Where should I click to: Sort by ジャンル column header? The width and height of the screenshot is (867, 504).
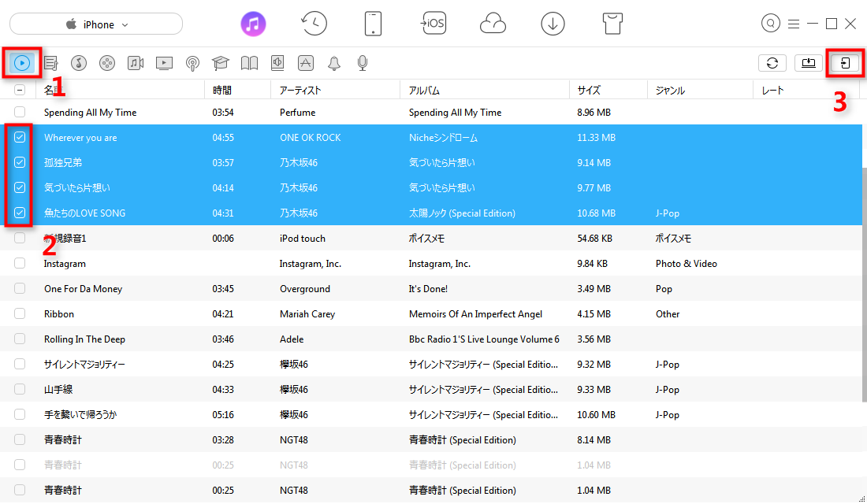click(x=700, y=90)
